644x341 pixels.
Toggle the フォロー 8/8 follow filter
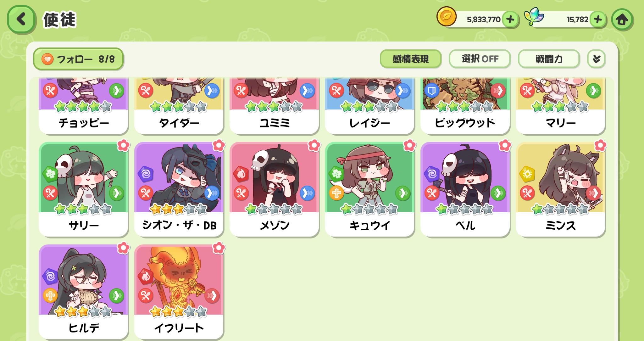(78, 59)
